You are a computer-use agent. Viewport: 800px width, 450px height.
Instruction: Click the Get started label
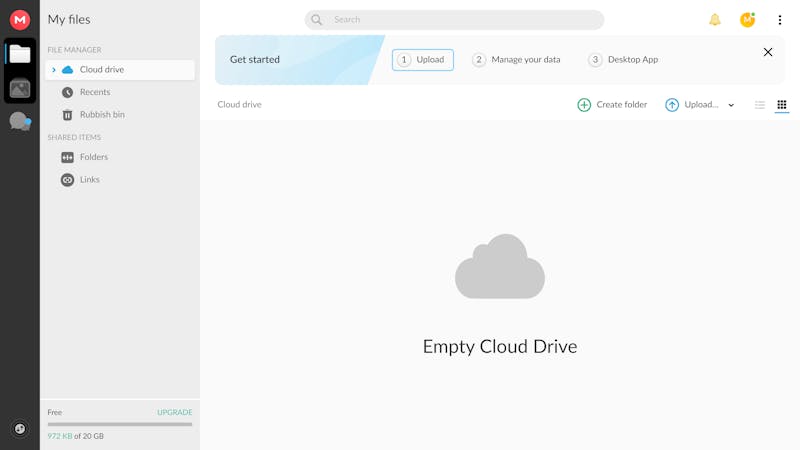click(255, 60)
